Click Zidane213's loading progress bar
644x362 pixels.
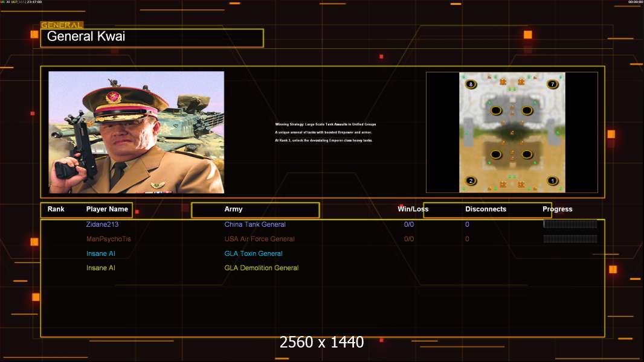point(570,224)
